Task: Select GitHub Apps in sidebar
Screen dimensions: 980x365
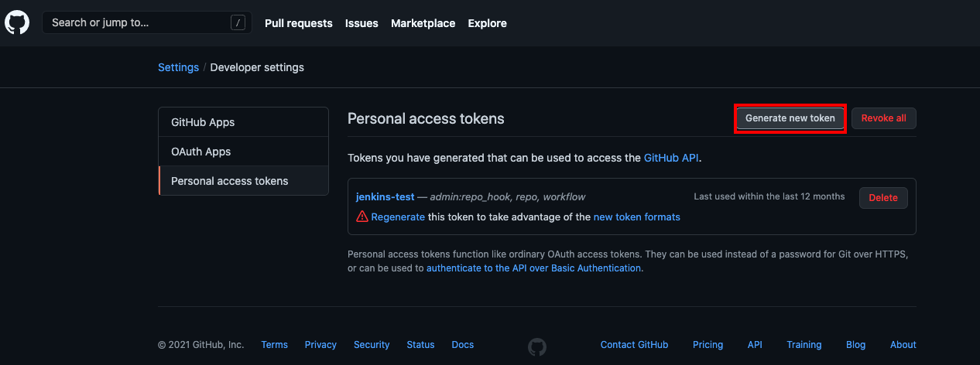Action: [x=244, y=122]
